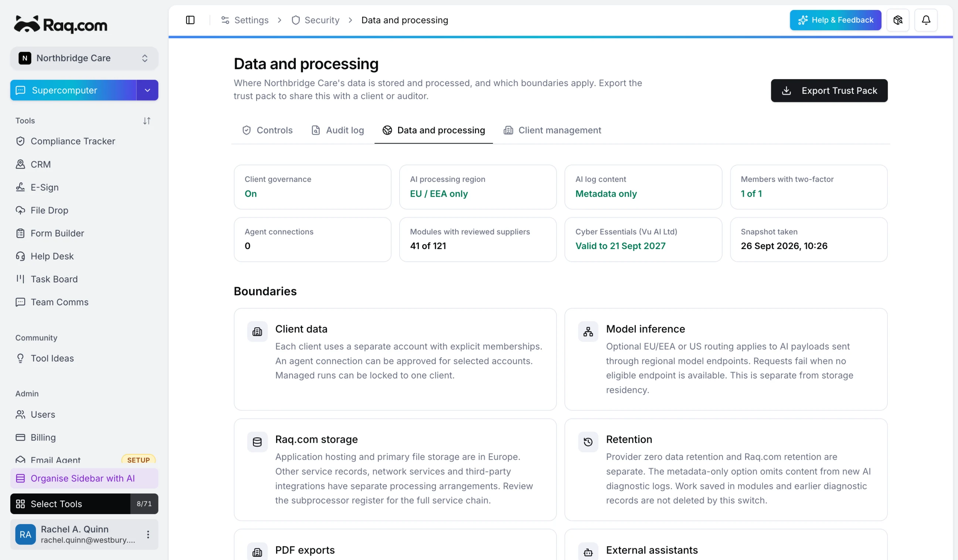This screenshot has width=958, height=560.
Task: Click the RA user avatar
Action: pyautogui.click(x=25, y=534)
